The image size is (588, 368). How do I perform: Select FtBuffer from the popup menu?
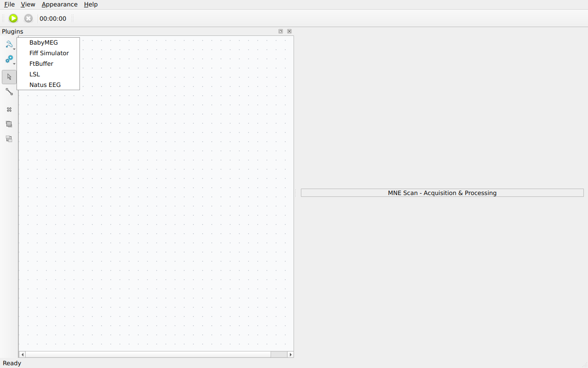(48, 64)
